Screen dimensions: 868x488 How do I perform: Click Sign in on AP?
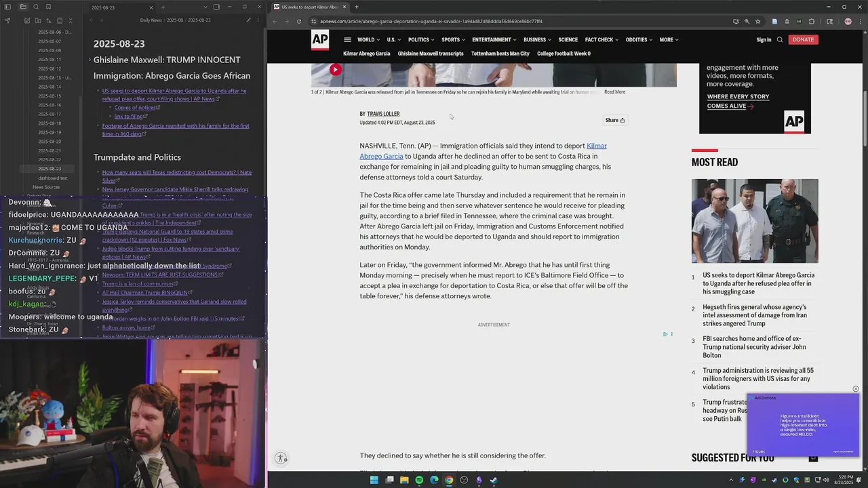(764, 40)
